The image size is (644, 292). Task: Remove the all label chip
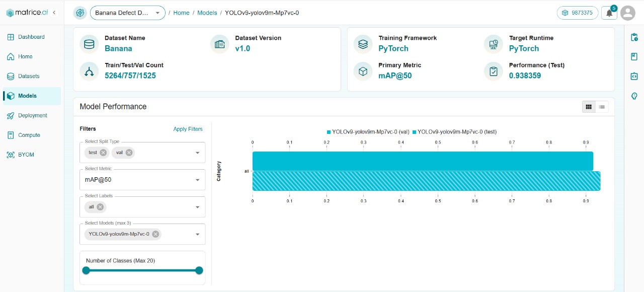(x=100, y=207)
